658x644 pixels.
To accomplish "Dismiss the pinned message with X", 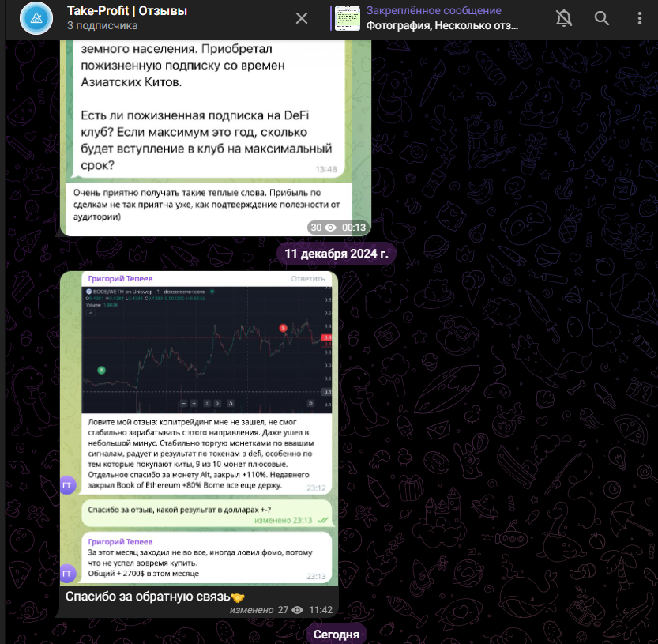I will point(302,18).
